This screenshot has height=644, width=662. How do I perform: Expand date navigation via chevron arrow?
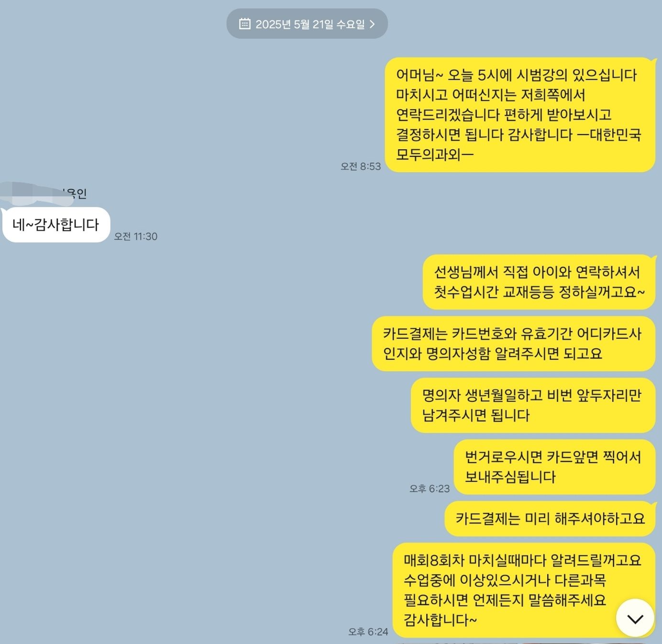click(372, 24)
